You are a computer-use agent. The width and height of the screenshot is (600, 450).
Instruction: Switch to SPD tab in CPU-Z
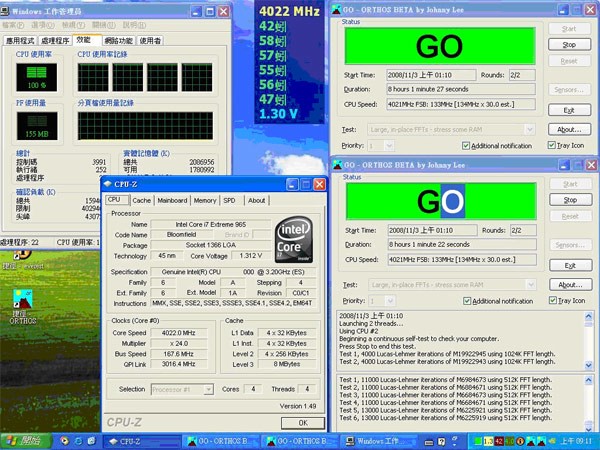point(230,201)
